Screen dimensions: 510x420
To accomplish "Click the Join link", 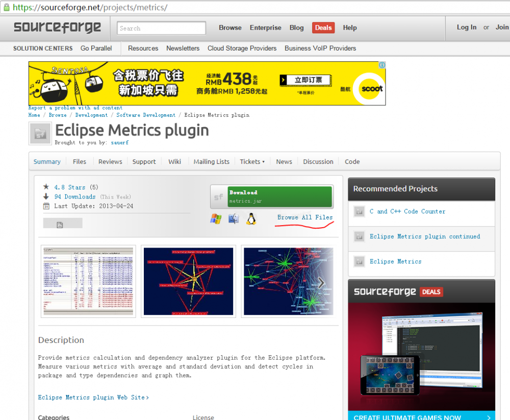I will pyautogui.click(x=502, y=28).
